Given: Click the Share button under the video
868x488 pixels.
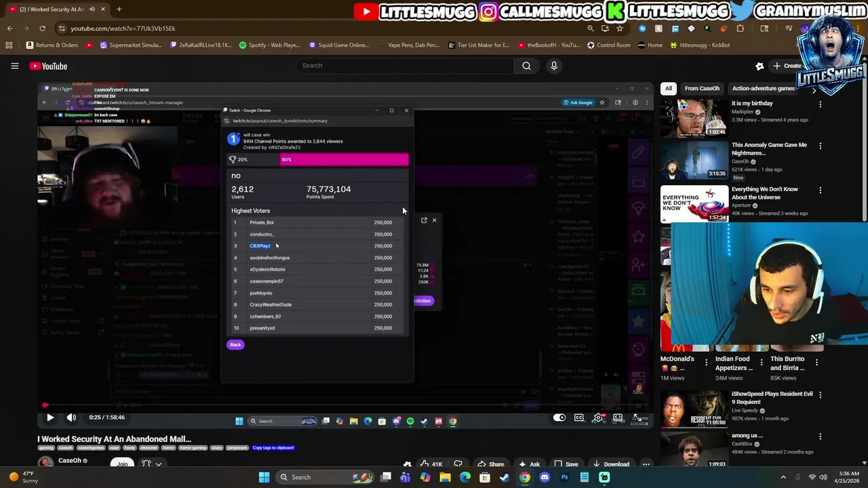Looking at the screenshot, I should pyautogui.click(x=490, y=464).
